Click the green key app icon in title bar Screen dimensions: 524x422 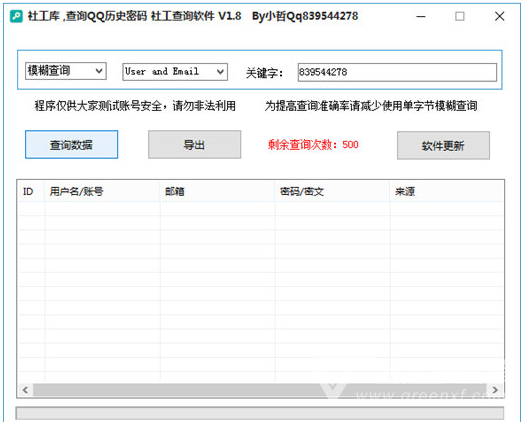[x=16, y=16]
